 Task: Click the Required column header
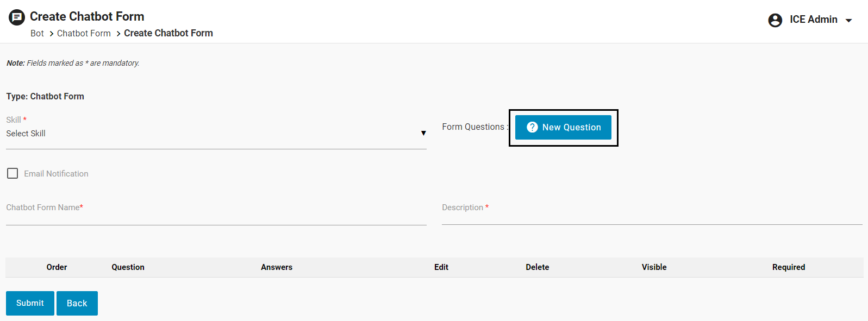[x=788, y=267]
